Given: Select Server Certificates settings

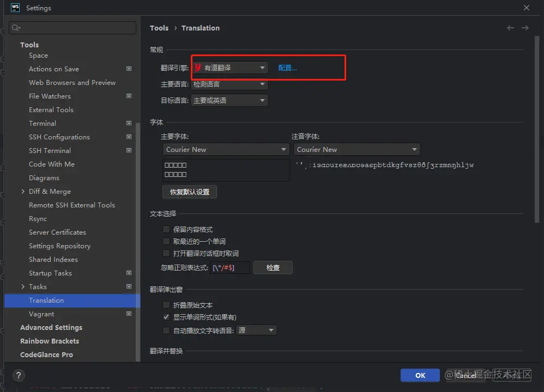Looking at the screenshot, I should tap(57, 232).
